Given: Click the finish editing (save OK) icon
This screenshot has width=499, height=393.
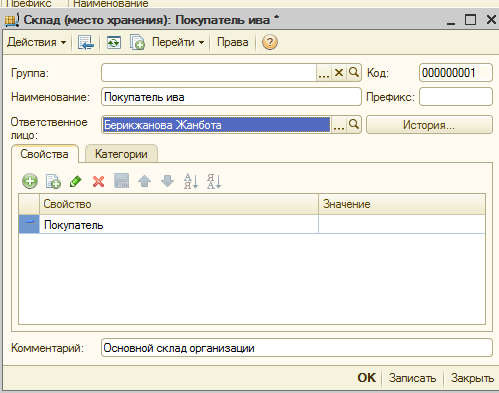Looking at the screenshot, I should click(x=122, y=181).
